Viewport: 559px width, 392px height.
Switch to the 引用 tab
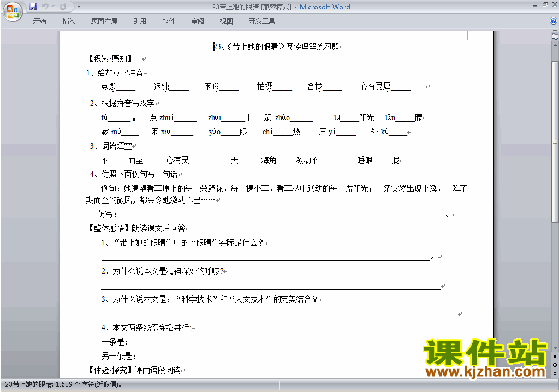140,21
